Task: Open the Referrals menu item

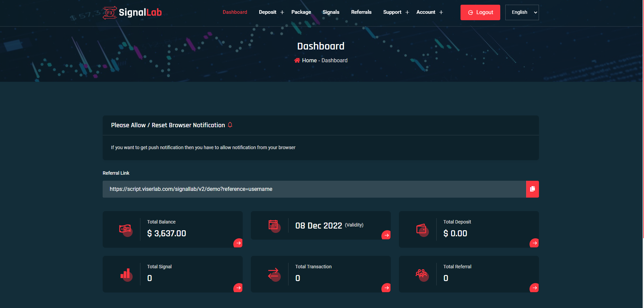Action: [361, 12]
